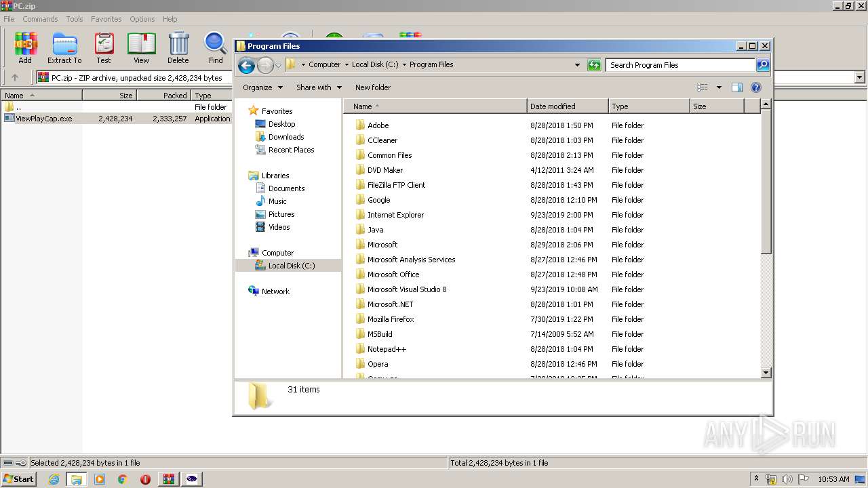Click the View icon in WinRAR toolbar
The width and height of the screenshot is (868, 488).
142,47
